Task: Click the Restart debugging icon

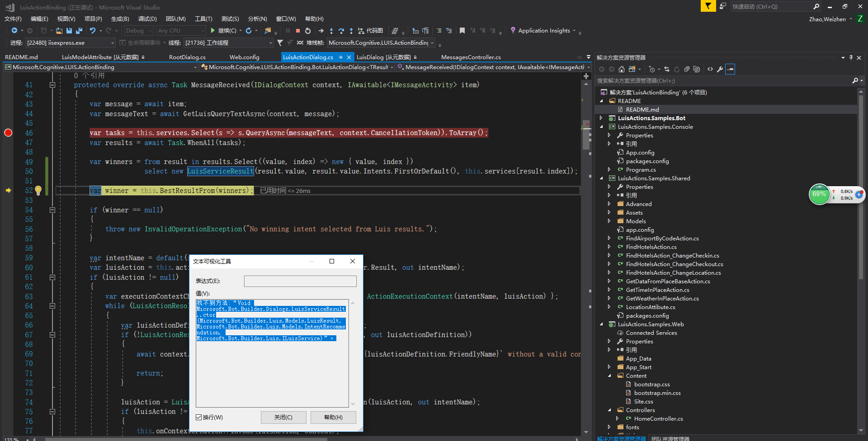Action: (x=308, y=31)
